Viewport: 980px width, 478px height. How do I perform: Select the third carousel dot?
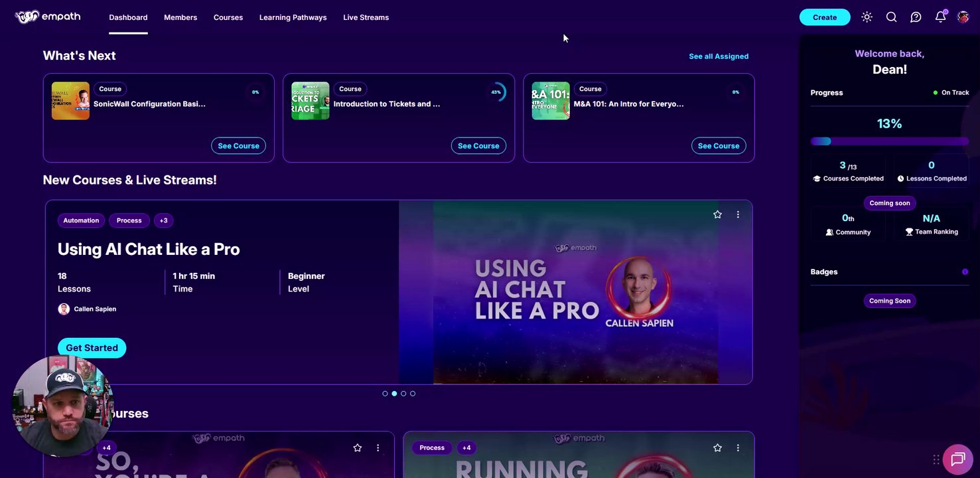pyautogui.click(x=403, y=394)
